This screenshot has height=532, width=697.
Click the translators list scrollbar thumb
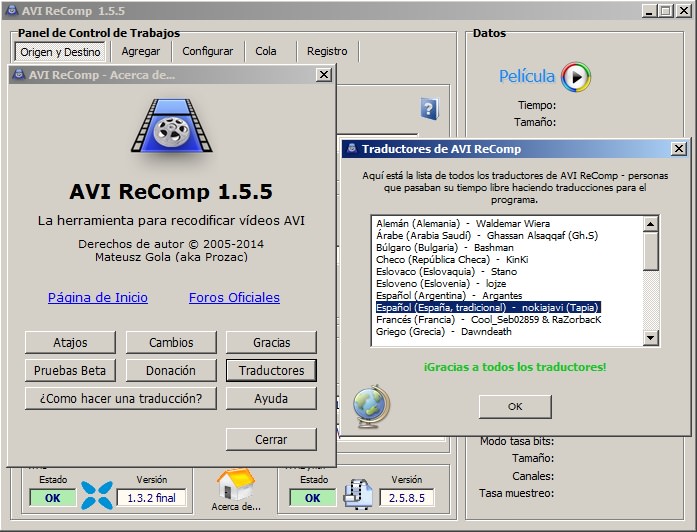[x=651, y=251]
